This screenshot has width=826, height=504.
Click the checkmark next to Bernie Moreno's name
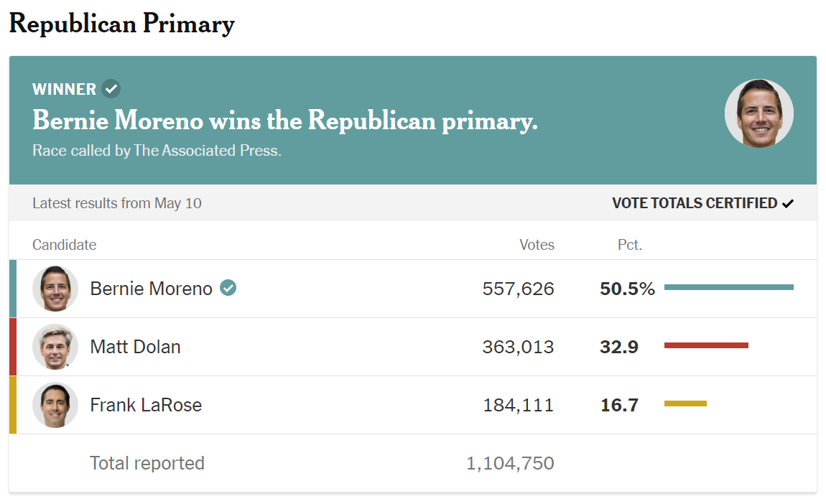228,289
